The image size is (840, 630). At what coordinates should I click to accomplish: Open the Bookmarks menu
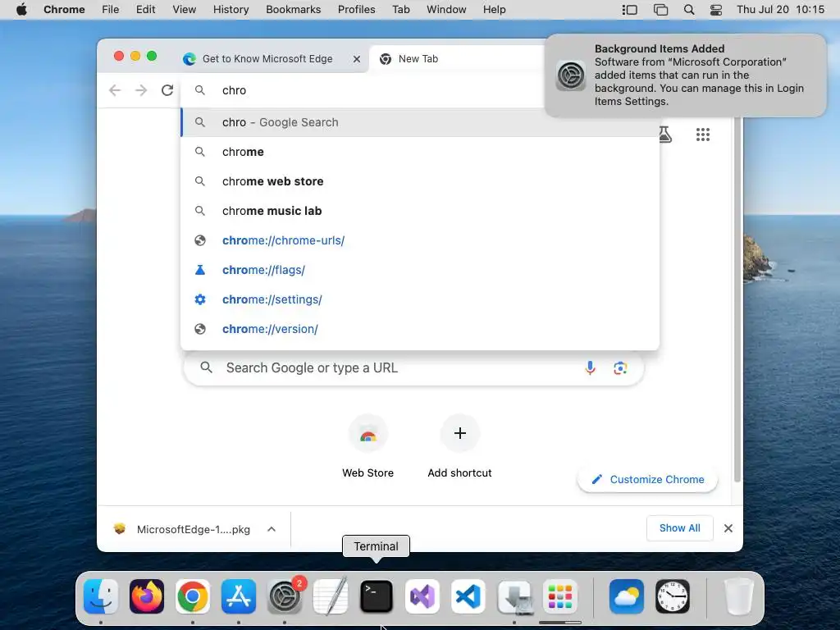tap(294, 10)
